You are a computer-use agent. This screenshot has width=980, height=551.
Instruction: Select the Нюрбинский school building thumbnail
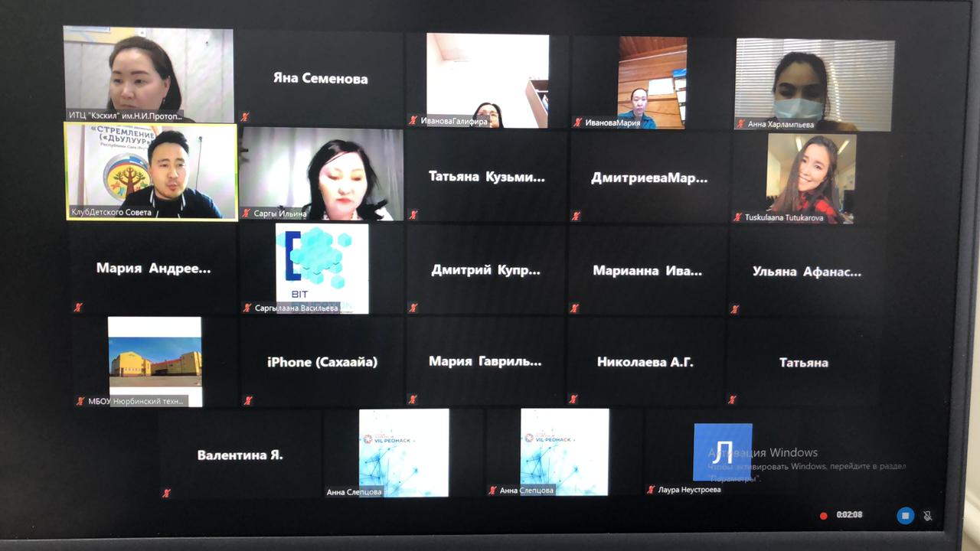point(155,361)
